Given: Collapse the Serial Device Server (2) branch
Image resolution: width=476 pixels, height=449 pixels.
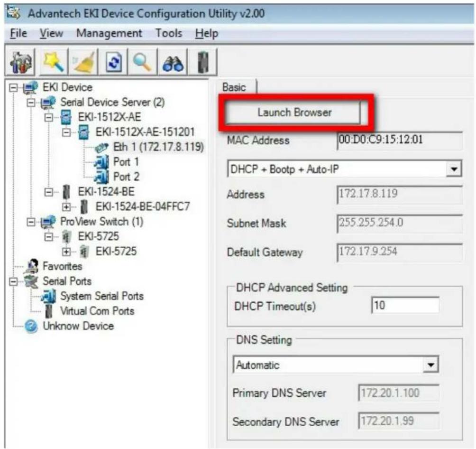Looking at the screenshot, I should (31, 103).
